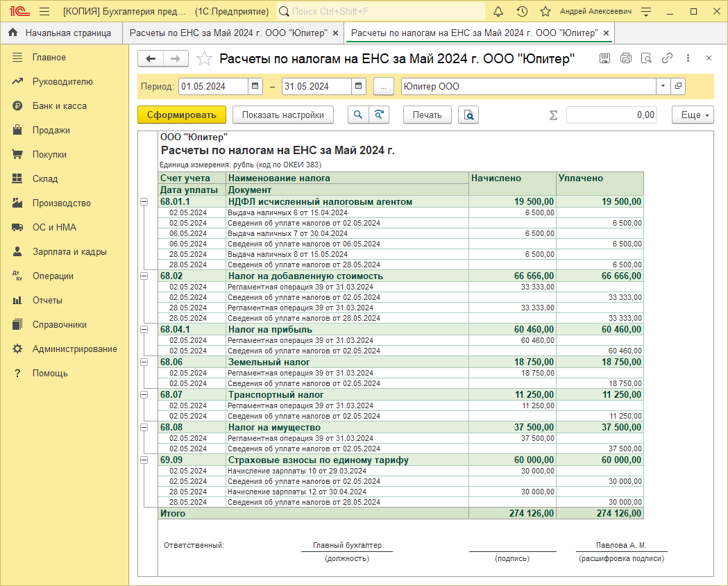Expand the Еще menu
This screenshot has width=728, height=586.
point(693,115)
